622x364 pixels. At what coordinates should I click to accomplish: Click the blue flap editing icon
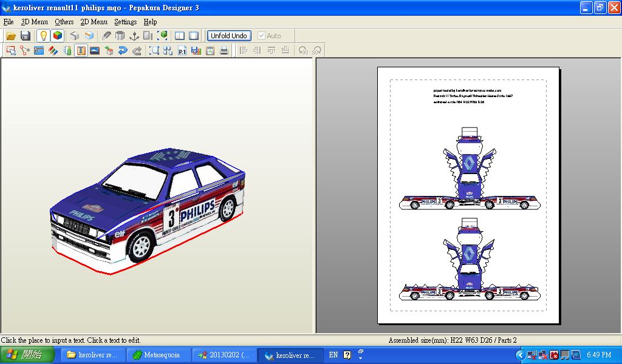coord(39,51)
